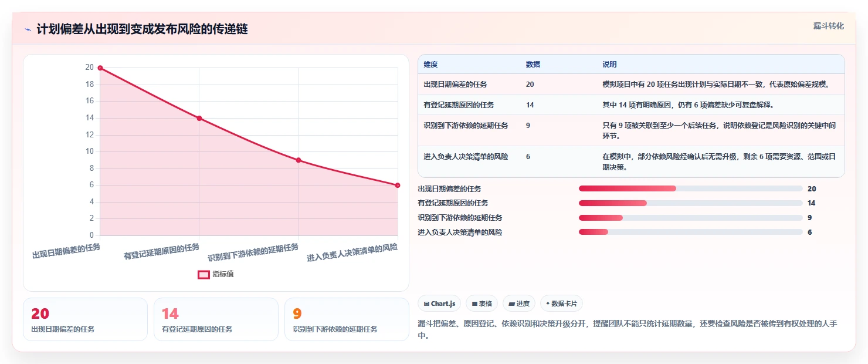Click table cell 有登记延期原因的任务 in the 维度 column

(x=459, y=105)
